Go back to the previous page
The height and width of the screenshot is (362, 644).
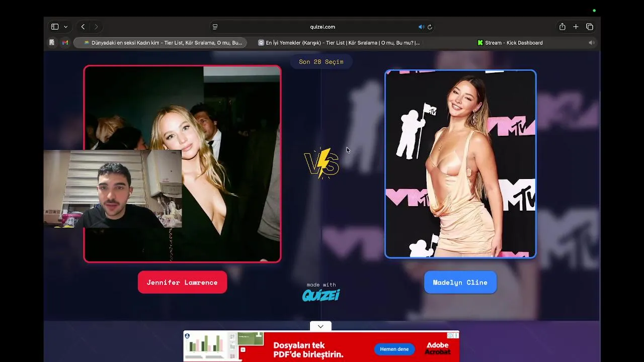click(x=83, y=27)
